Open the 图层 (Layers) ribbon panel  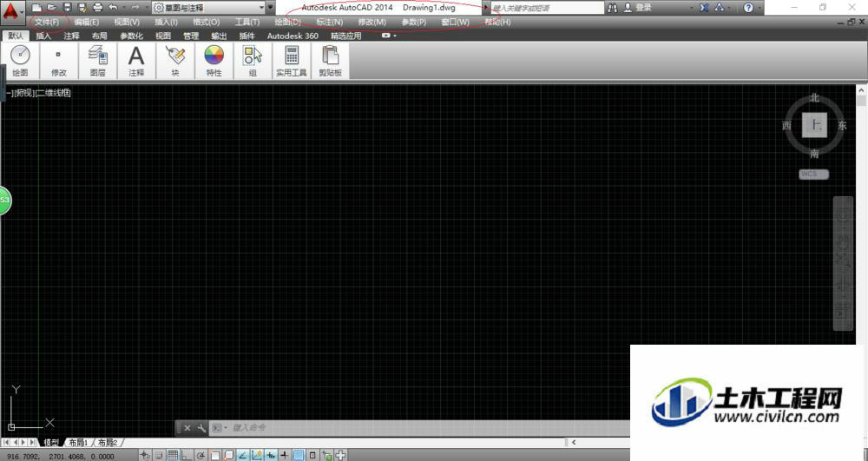[97, 61]
